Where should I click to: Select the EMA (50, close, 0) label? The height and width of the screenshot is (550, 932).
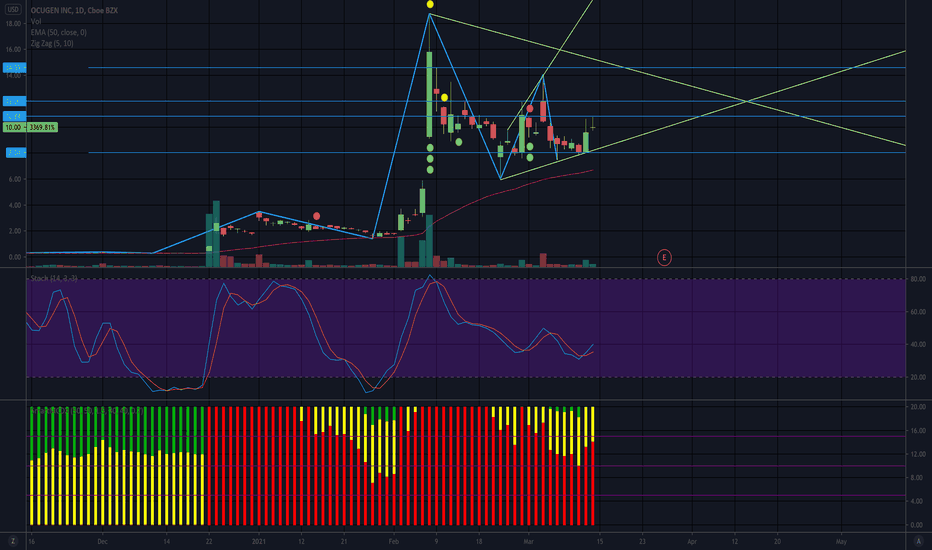[58, 32]
